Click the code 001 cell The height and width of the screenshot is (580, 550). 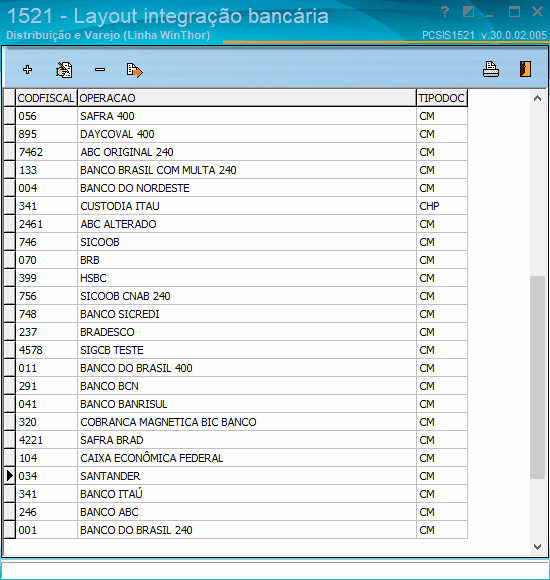[46, 530]
